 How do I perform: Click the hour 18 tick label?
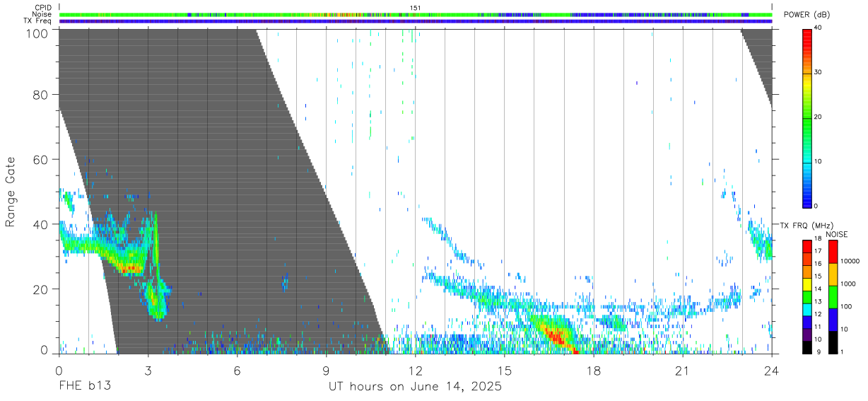pos(594,371)
